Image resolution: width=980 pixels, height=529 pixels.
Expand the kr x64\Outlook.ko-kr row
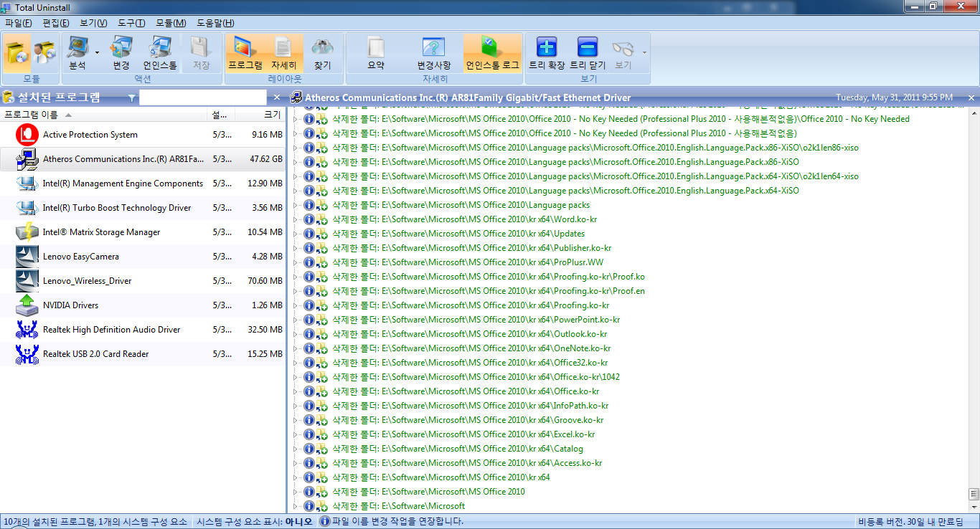295,334
